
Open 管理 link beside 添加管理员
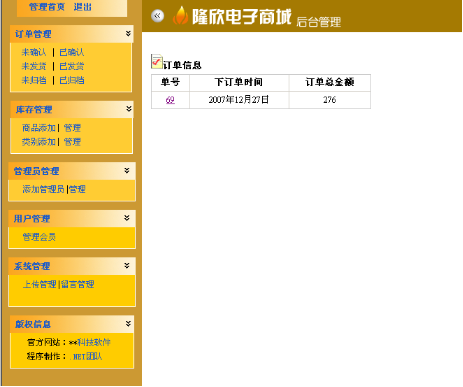click(x=77, y=189)
